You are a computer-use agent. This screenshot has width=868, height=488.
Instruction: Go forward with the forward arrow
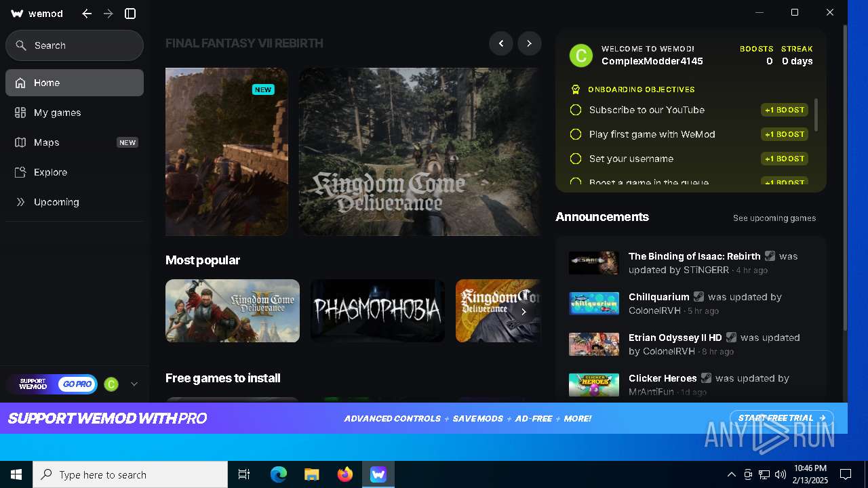[x=108, y=14]
